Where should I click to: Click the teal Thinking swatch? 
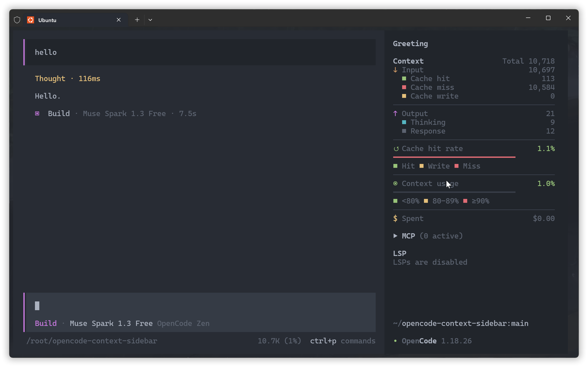point(404,122)
